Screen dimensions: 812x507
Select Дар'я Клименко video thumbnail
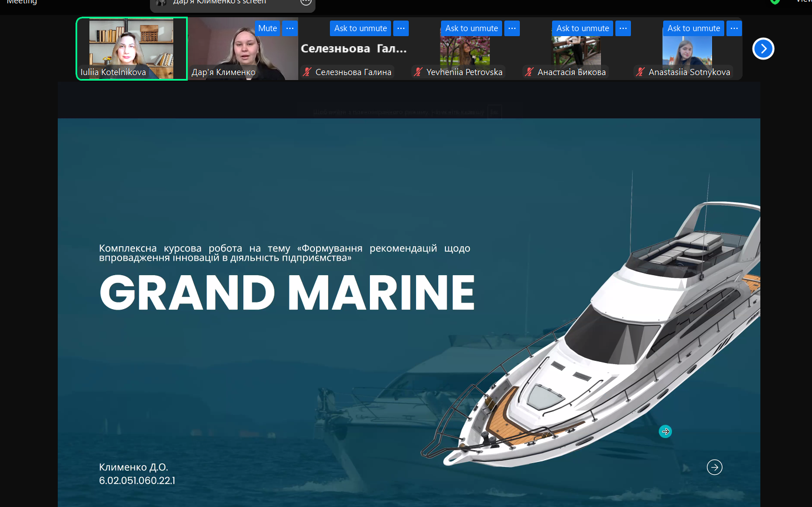pos(243,49)
